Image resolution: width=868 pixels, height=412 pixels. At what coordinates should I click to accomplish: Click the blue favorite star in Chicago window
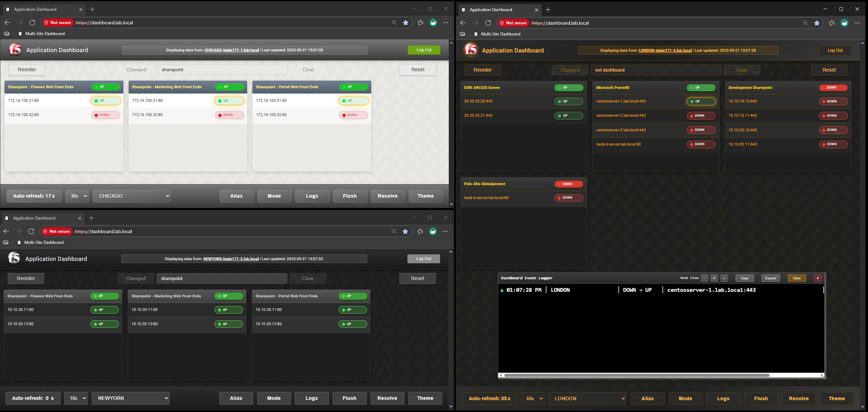click(406, 23)
